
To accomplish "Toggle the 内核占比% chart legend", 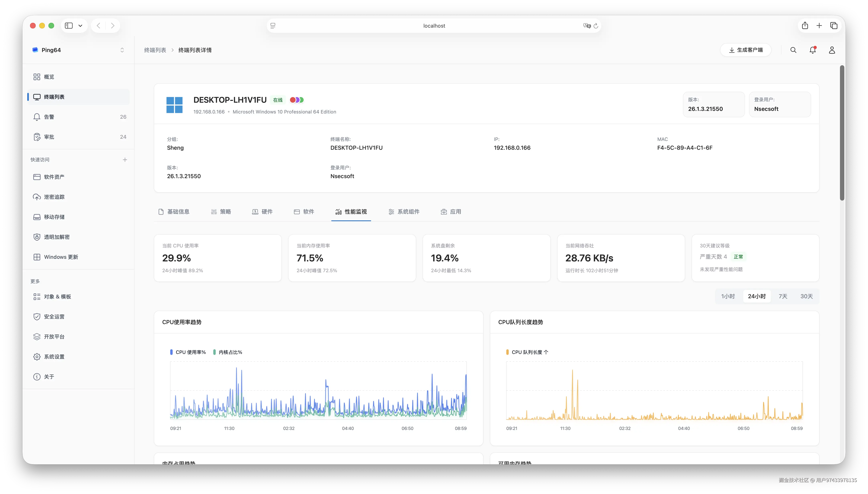I will coord(228,352).
